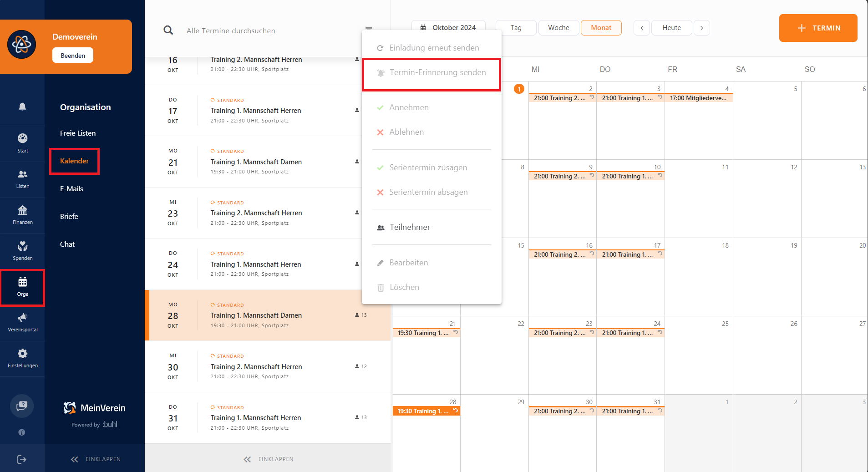Screen dimensions: 868x472
Task: Open the Oktober 2024 date picker
Action: pos(448,28)
